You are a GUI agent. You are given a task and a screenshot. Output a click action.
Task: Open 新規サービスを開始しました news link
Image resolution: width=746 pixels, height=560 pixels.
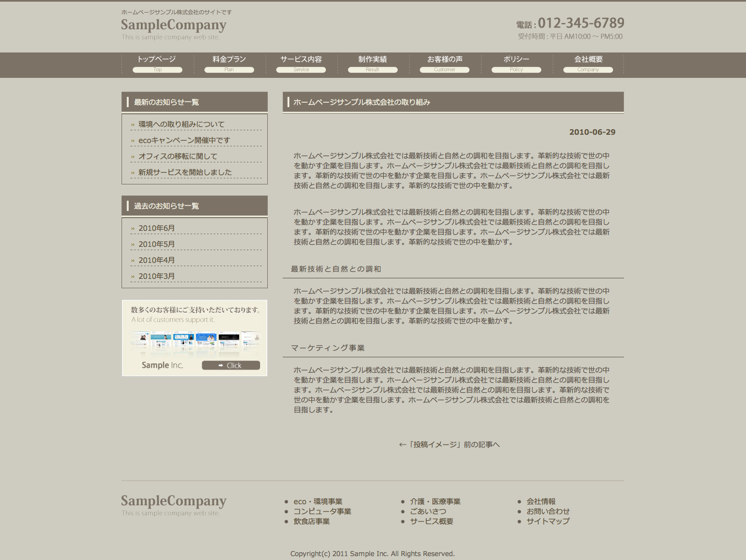[185, 172]
